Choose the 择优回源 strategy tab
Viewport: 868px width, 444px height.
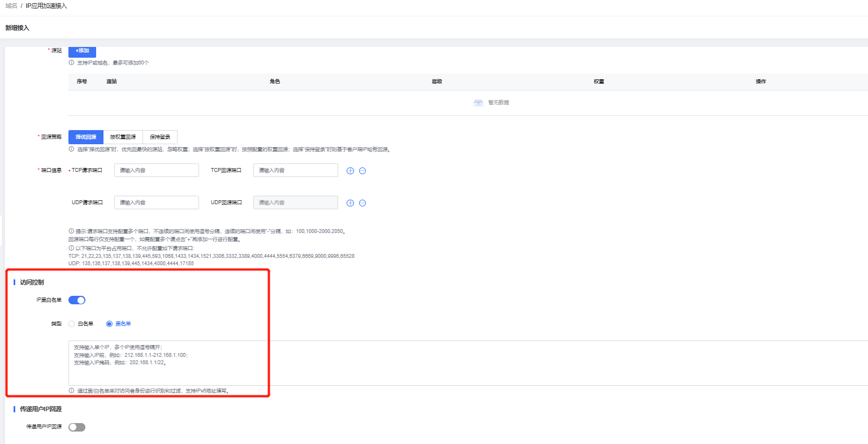click(x=86, y=137)
